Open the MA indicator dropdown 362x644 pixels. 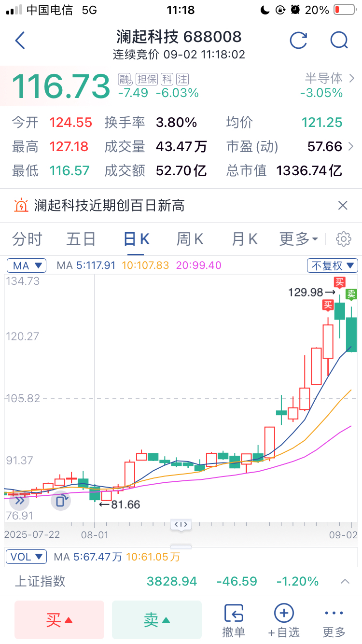(x=26, y=265)
